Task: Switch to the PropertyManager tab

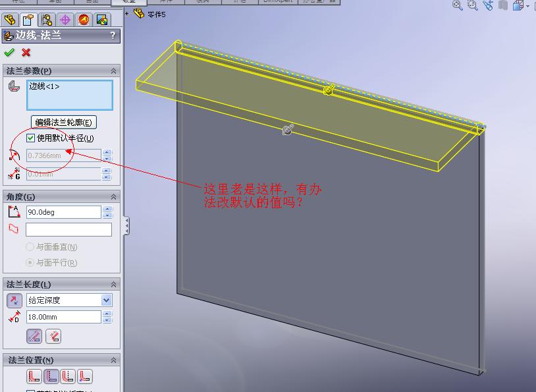Action: click(28, 20)
